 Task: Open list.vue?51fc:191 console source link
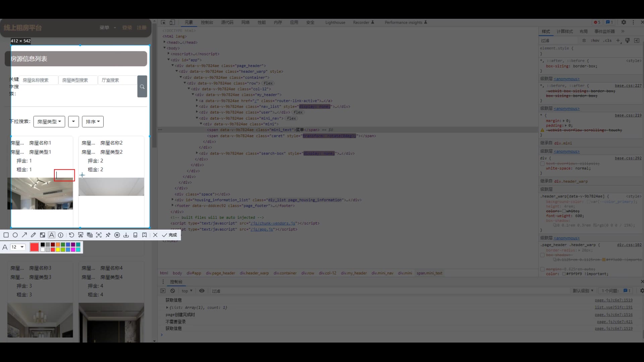613,307
